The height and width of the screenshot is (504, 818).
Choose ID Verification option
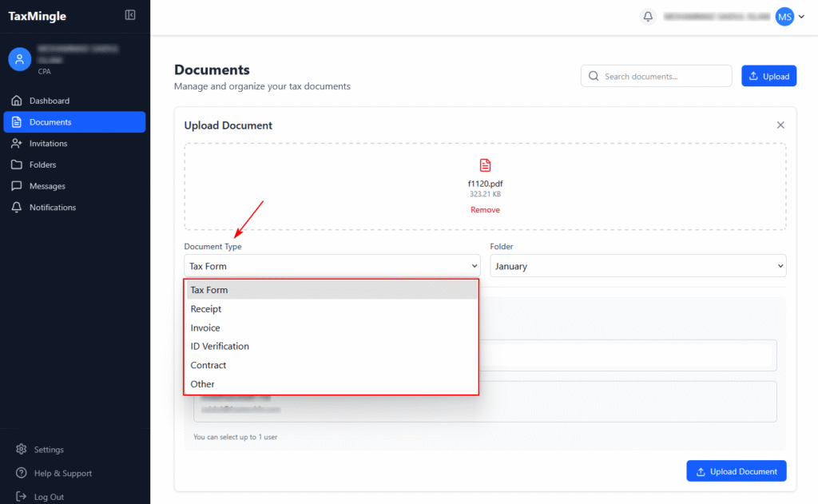(x=220, y=347)
